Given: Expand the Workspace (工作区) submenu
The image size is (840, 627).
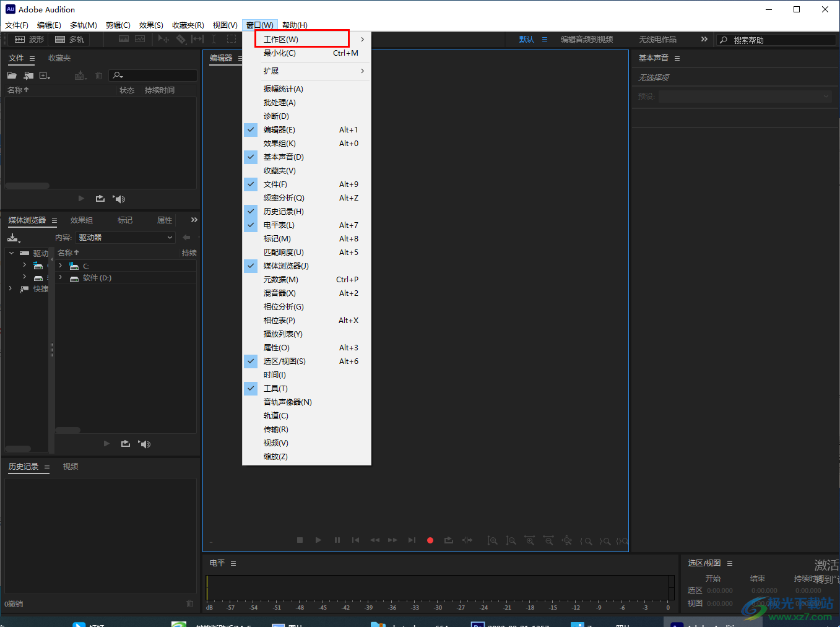Looking at the screenshot, I should click(307, 39).
